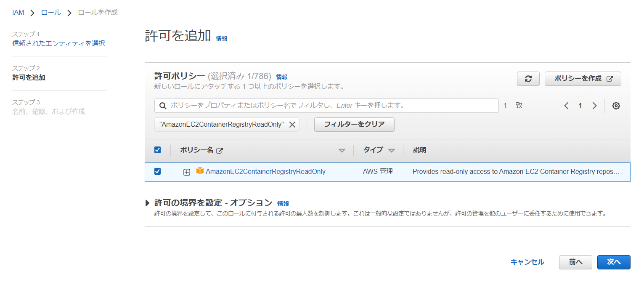Expand the 許可の境界を設定 section

click(148, 203)
